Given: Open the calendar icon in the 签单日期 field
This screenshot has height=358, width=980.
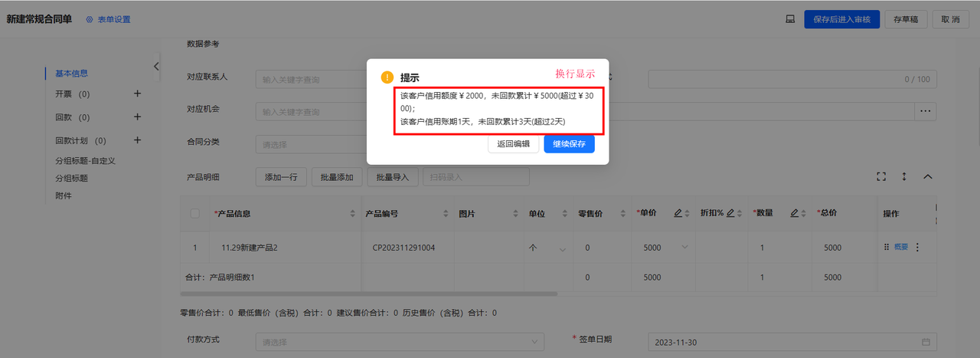Looking at the screenshot, I should [926, 341].
